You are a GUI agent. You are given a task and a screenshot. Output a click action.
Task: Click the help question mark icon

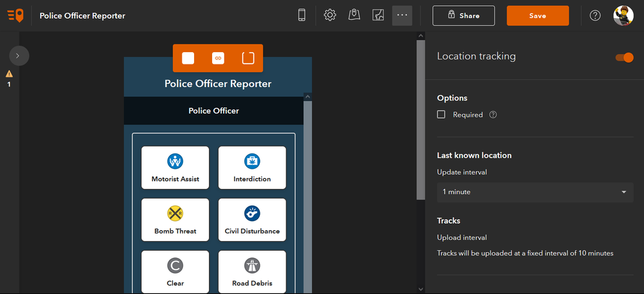[x=596, y=15]
